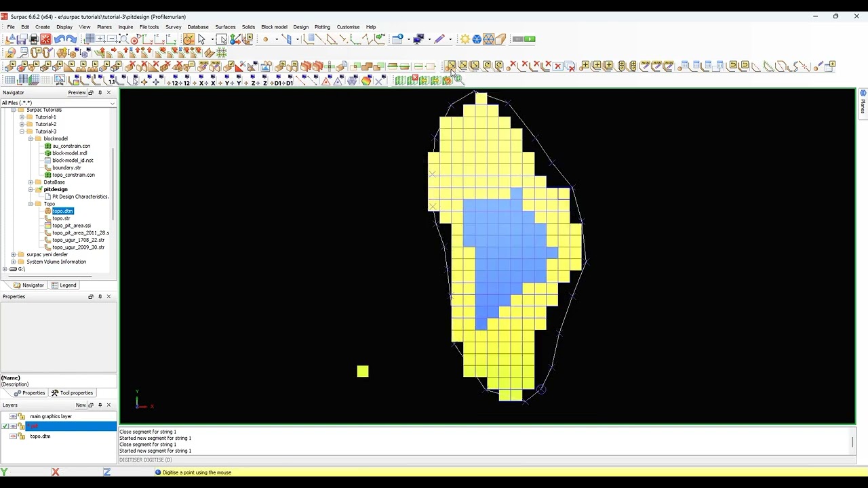Image resolution: width=868 pixels, height=488 pixels.
Task: Click the New layer button
Action: [81, 405]
